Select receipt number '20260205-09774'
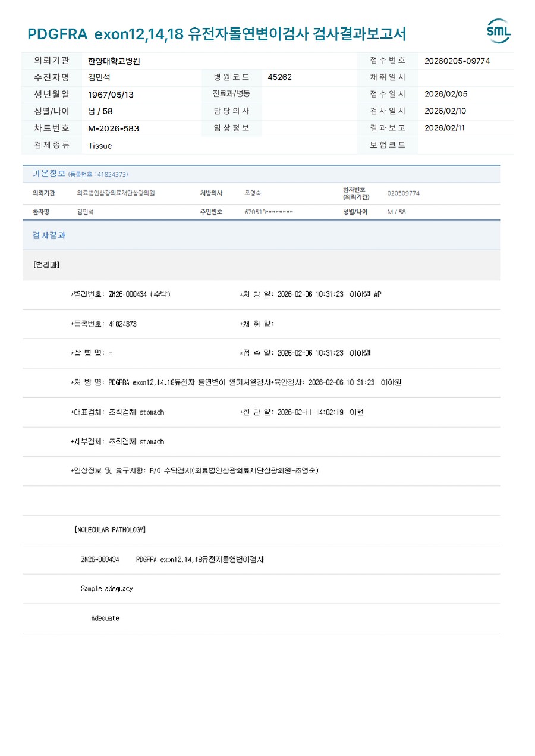Image resolution: width=535 pixels, height=756 pixels. pyautogui.click(x=457, y=61)
